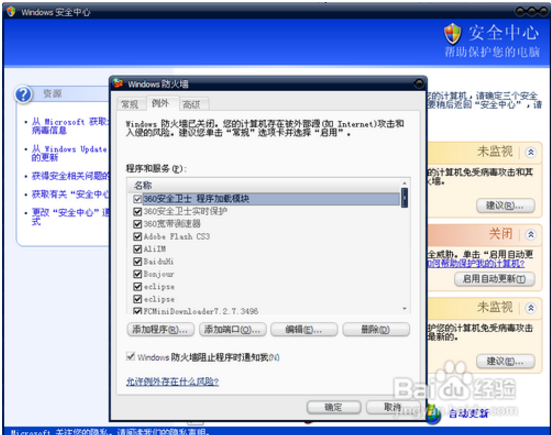
Task: Uncheck 360安全卫士实时保护 exception
Action: click(137, 212)
